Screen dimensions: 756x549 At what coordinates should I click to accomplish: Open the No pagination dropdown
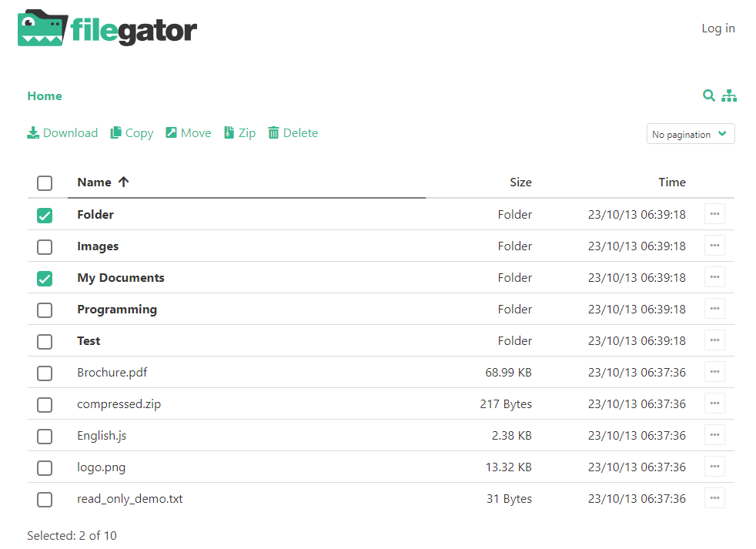[691, 134]
